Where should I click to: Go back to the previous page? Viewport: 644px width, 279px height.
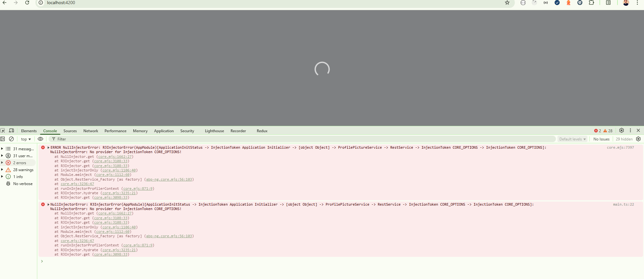click(4, 3)
